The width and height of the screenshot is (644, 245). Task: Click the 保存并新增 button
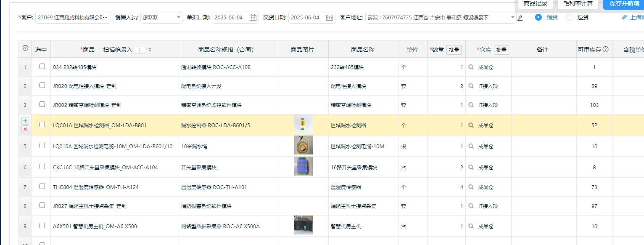[624, 4]
